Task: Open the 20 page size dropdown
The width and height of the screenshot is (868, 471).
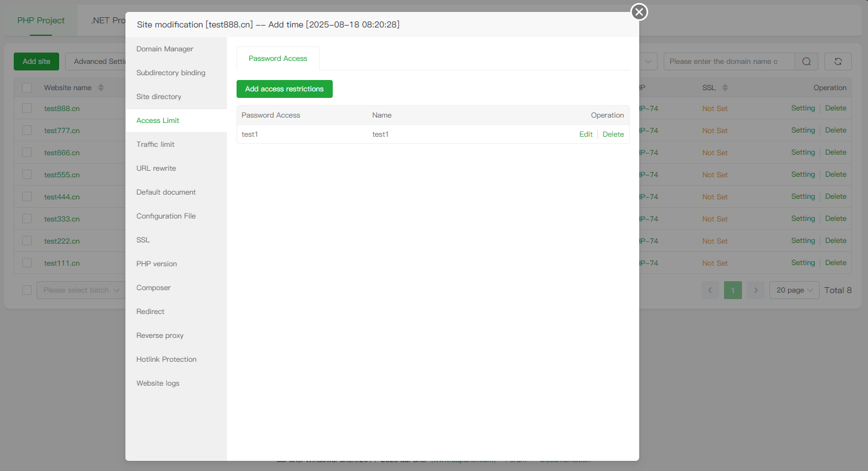Action: 794,290
